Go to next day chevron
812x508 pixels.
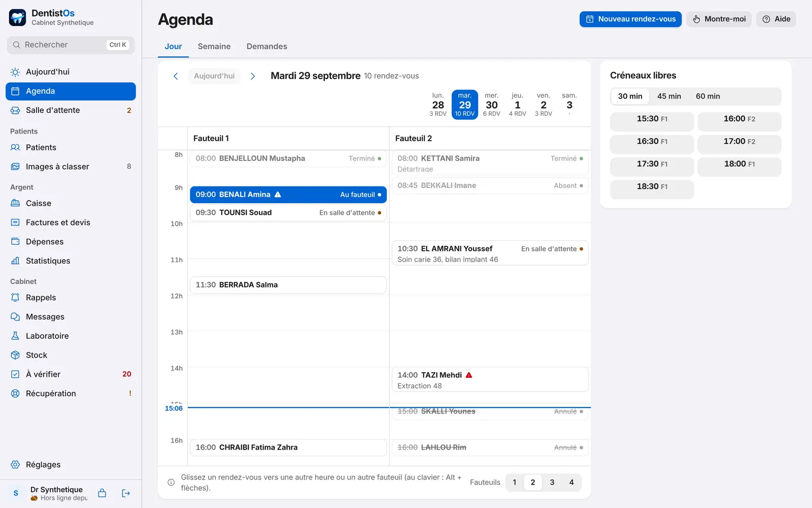(253, 76)
